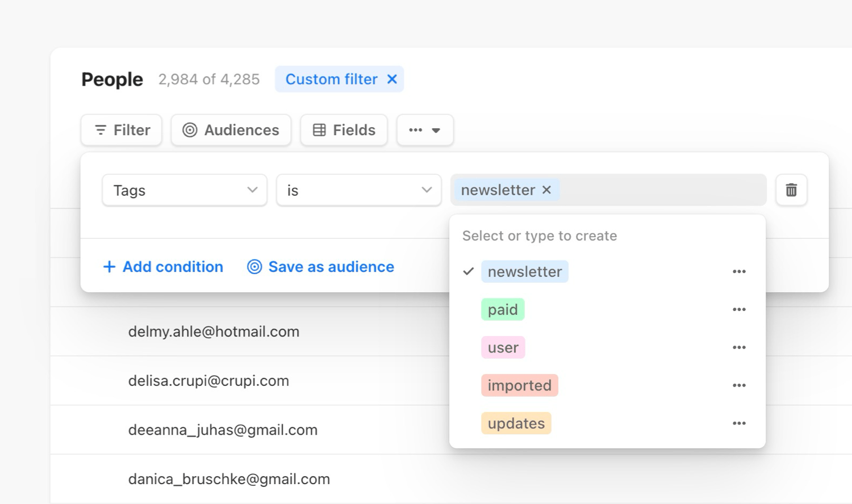Open the Fields settings
The height and width of the screenshot is (504, 852).
point(344,130)
